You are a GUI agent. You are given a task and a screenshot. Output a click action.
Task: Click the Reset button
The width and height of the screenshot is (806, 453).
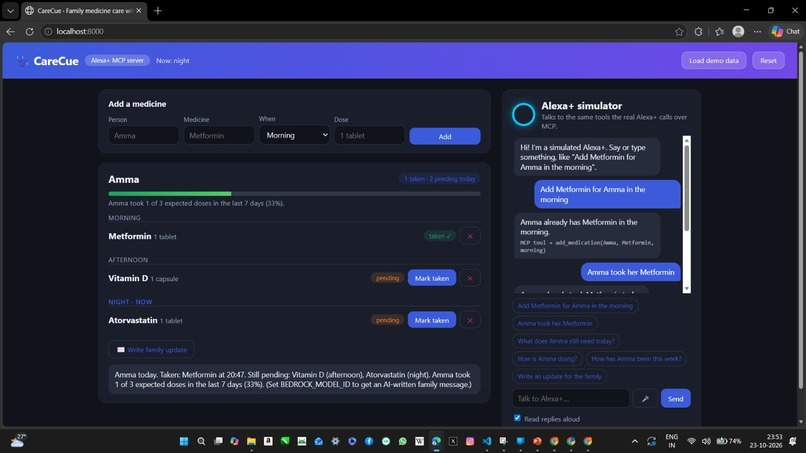coord(768,61)
